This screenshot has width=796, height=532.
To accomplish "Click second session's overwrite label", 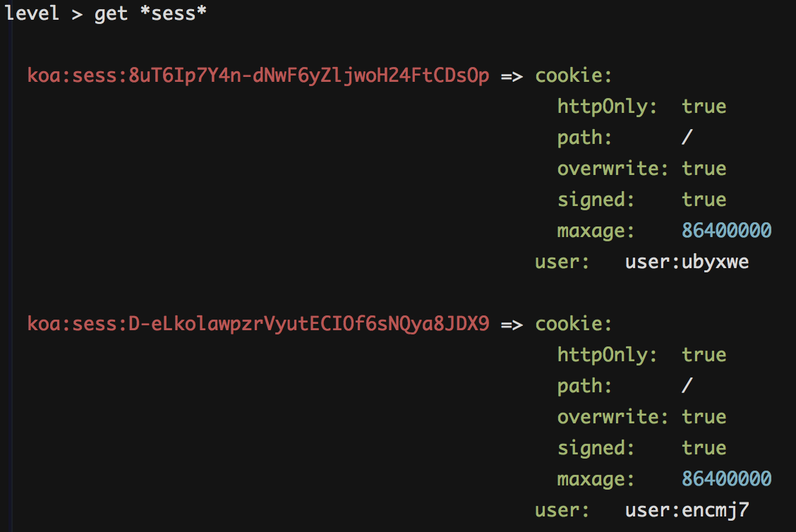I will [613, 417].
